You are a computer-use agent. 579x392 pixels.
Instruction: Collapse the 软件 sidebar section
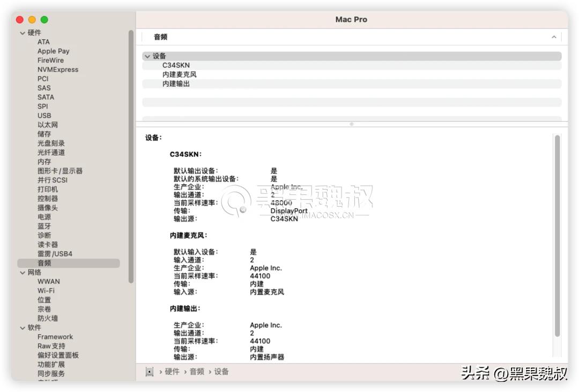(x=23, y=327)
